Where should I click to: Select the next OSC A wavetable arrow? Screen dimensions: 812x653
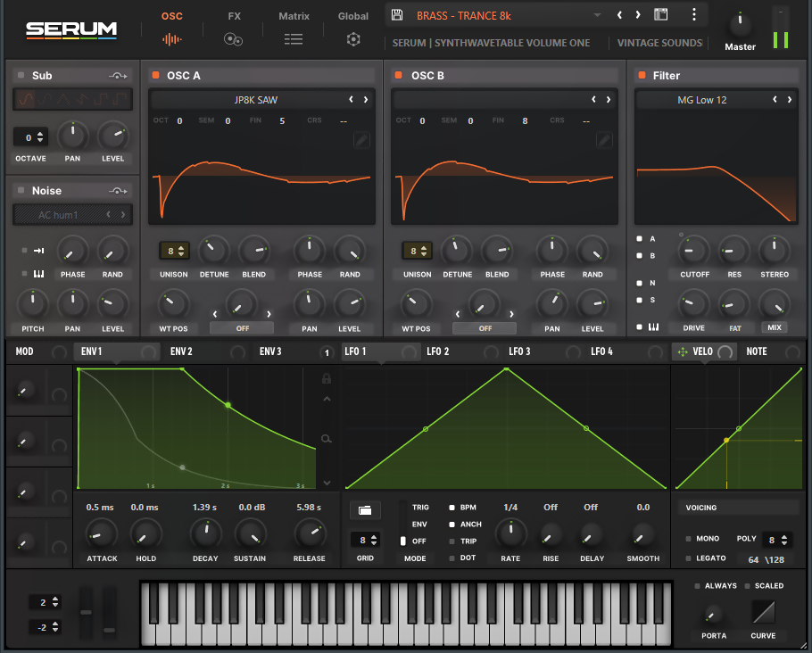(366, 99)
